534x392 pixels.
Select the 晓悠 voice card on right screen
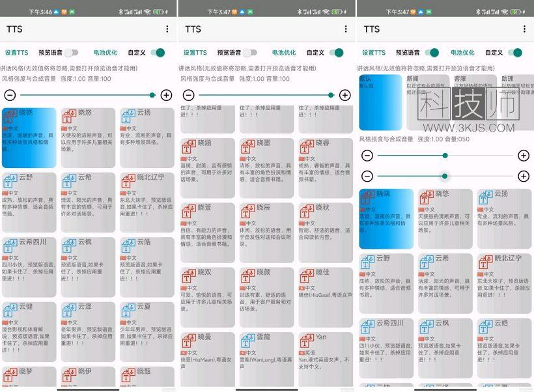445,219
